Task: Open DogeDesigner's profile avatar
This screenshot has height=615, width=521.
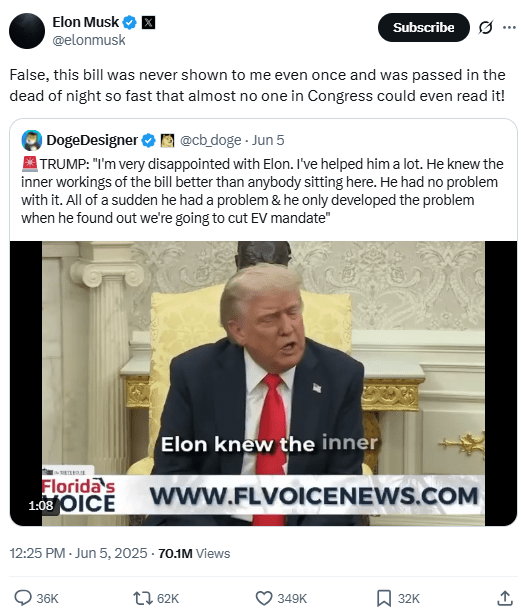Action: (32, 140)
